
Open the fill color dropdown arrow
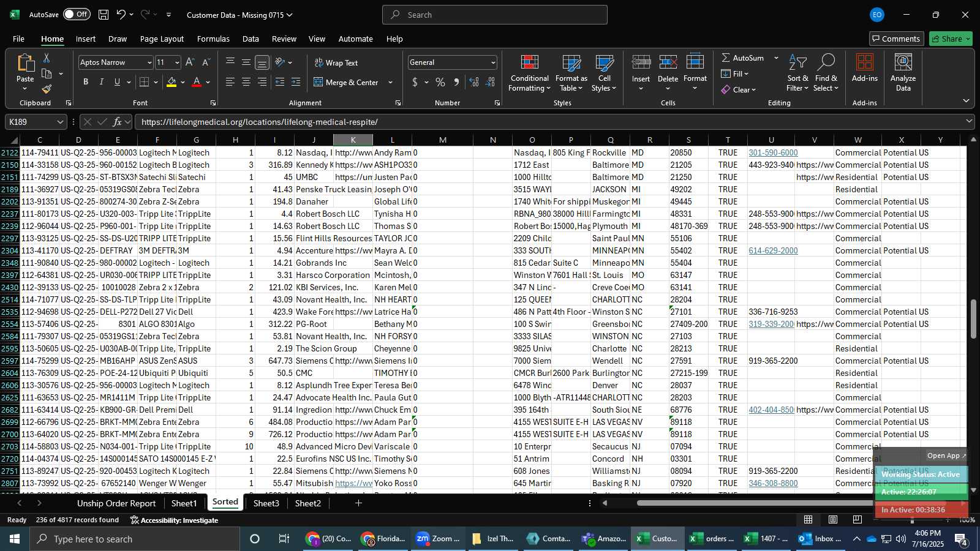point(183,82)
